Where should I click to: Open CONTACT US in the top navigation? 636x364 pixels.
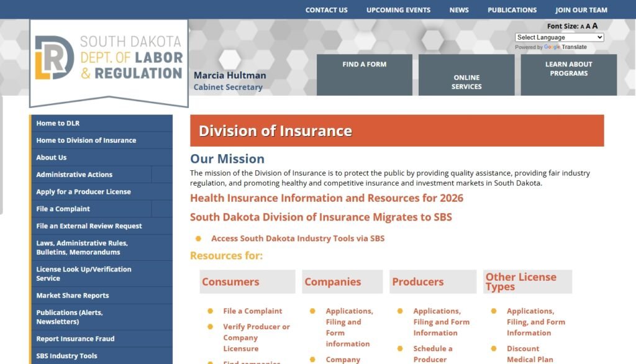click(327, 10)
